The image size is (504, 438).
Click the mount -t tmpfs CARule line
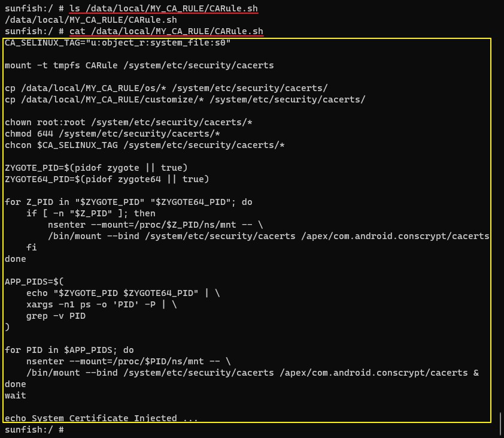pos(139,65)
